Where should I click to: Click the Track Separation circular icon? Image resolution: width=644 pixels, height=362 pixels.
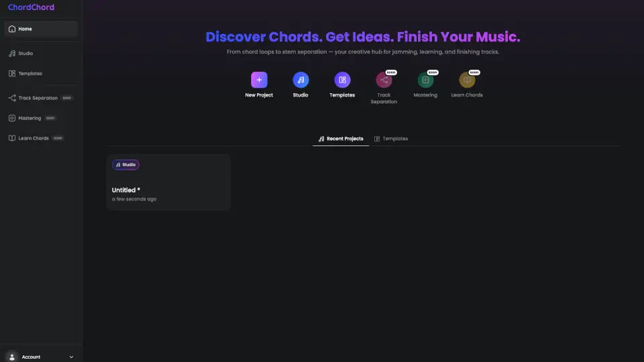pos(384,80)
